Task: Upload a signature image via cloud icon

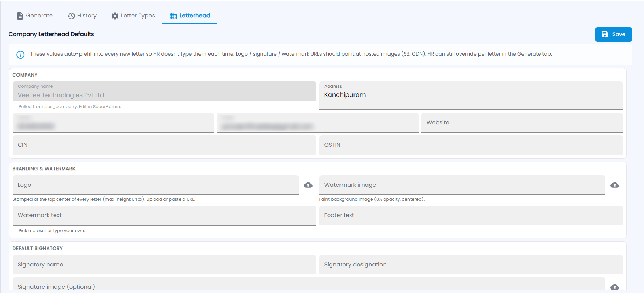Action: [x=615, y=287]
